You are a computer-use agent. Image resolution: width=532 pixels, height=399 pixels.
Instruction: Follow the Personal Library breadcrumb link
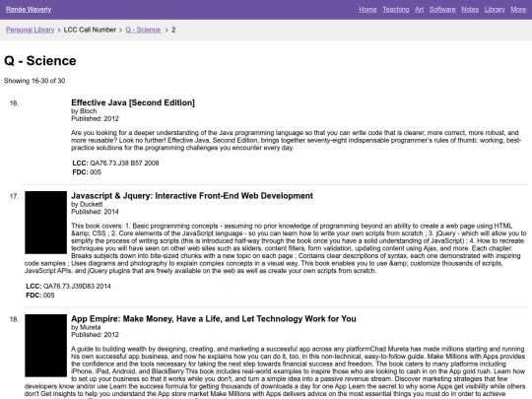pos(31,30)
